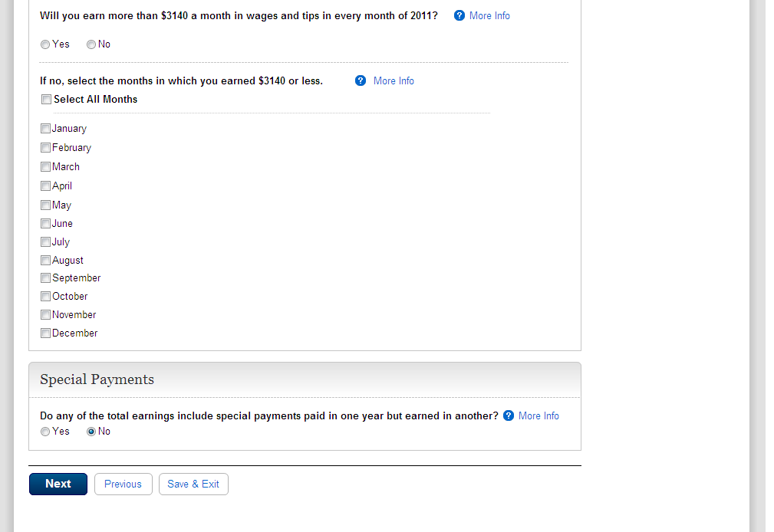Open More Info link for the wages question
This screenshot has height=532, width=774.
(x=489, y=15)
